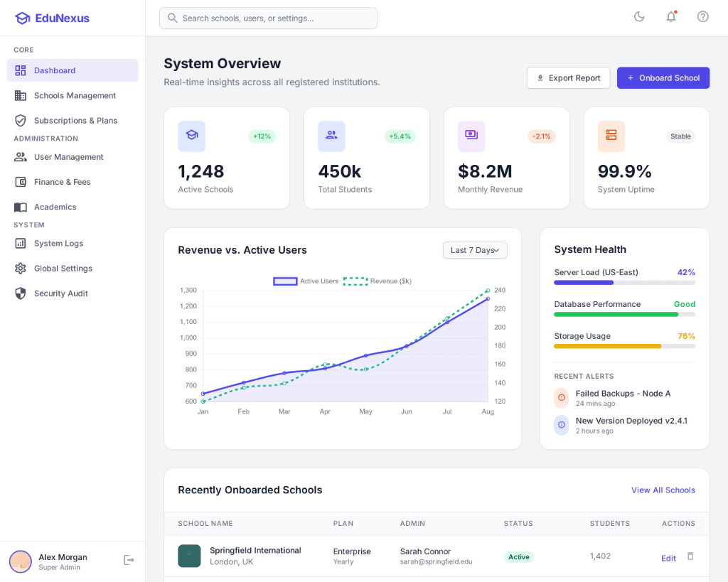The image size is (728, 582).
Task: Toggle the Active Users legend series
Action: [x=306, y=281]
